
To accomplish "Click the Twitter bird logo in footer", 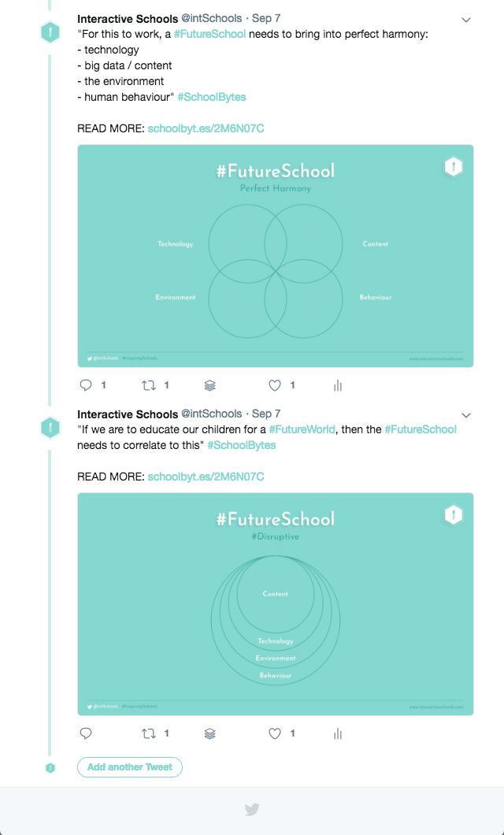I will pos(252,809).
